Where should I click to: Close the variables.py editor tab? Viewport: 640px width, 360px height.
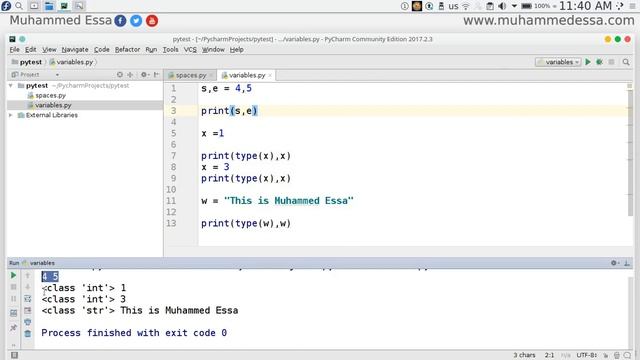(x=270, y=76)
